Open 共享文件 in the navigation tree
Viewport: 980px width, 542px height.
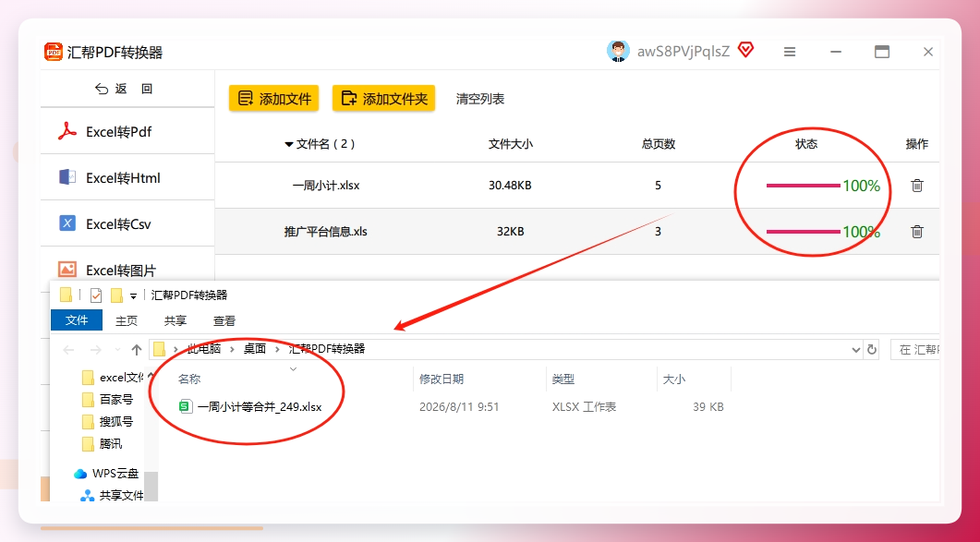(x=113, y=495)
